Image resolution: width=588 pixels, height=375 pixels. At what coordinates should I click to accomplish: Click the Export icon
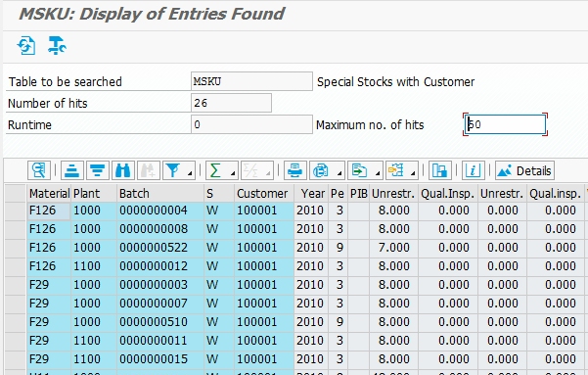coord(359,170)
